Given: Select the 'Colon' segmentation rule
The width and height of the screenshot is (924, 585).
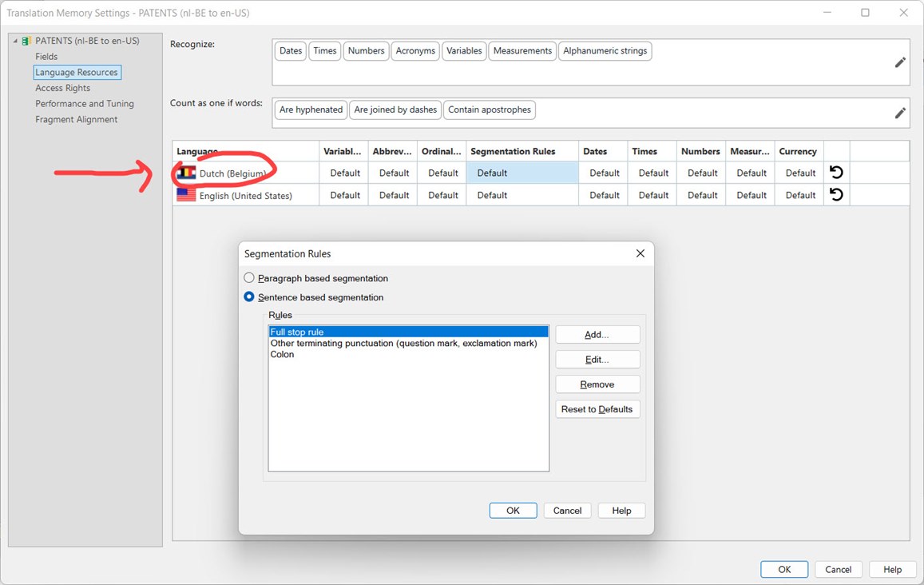Looking at the screenshot, I should point(282,354).
